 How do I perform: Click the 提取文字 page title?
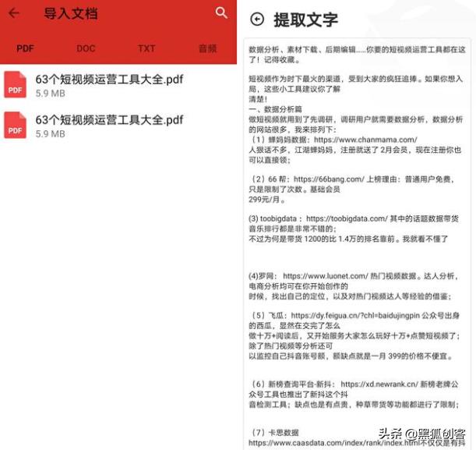[x=305, y=19]
